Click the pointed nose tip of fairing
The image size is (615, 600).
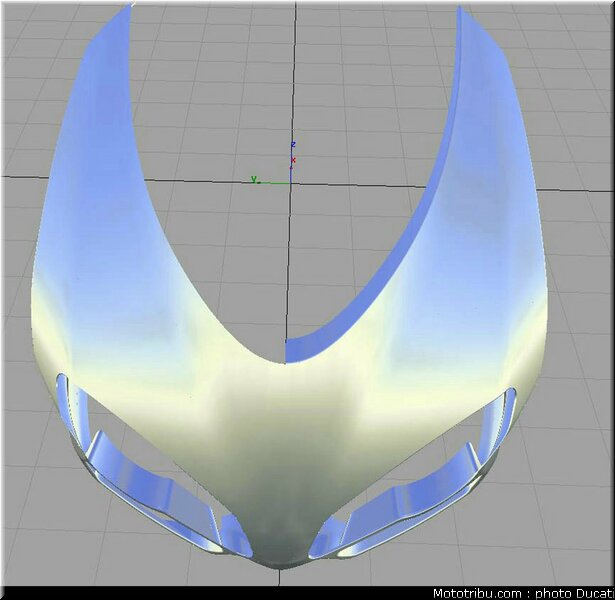coord(279,566)
